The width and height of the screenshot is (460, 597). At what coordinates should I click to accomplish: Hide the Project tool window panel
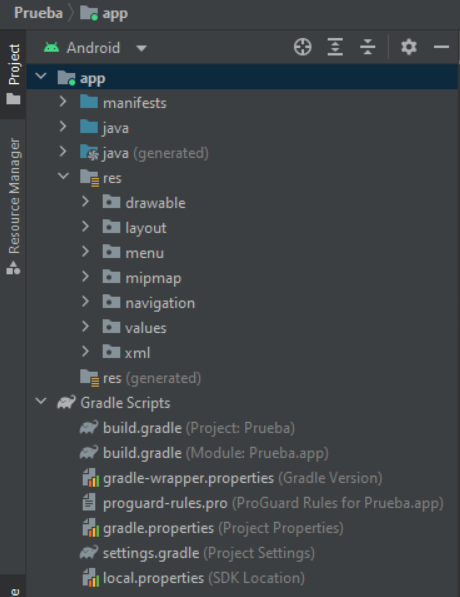(x=441, y=47)
